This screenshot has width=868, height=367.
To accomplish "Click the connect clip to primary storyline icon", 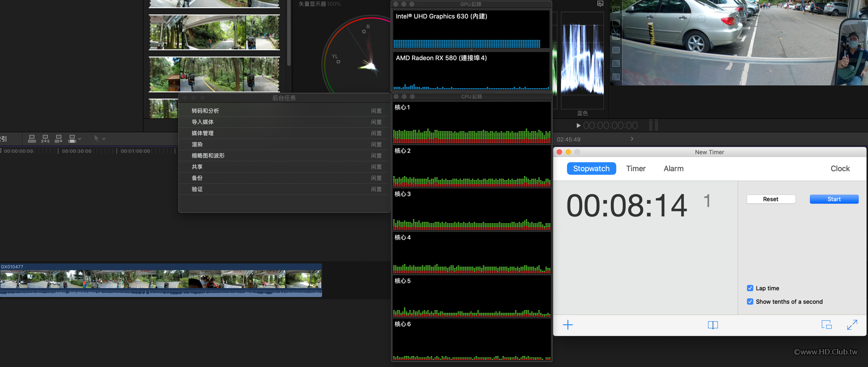I will pos(32,139).
